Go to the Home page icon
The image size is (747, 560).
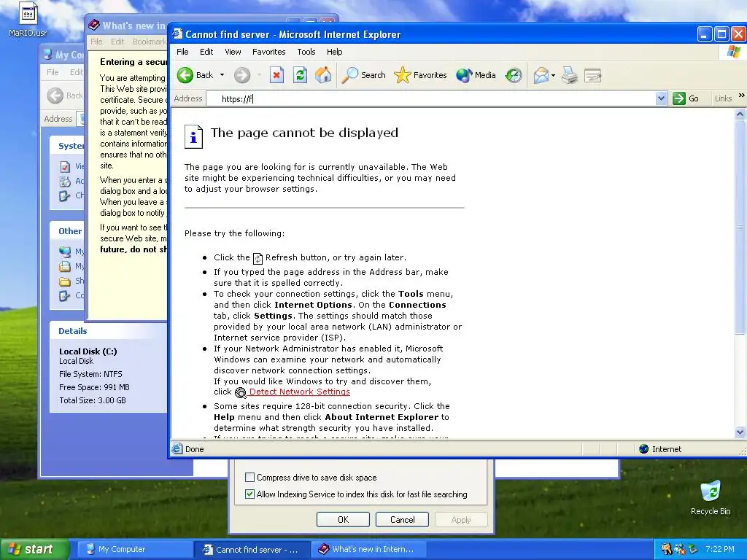[323, 75]
